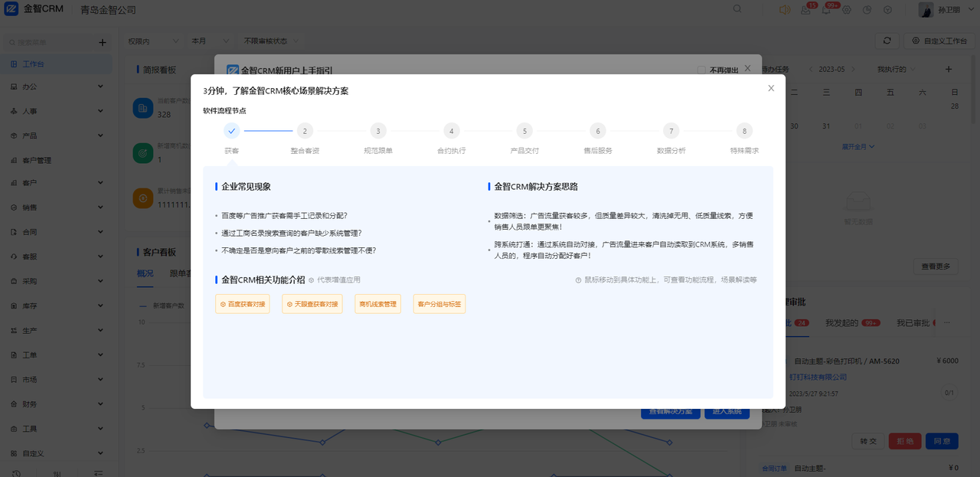
Task: Open 客户分组与标签 feature tag
Action: pos(439,304)
